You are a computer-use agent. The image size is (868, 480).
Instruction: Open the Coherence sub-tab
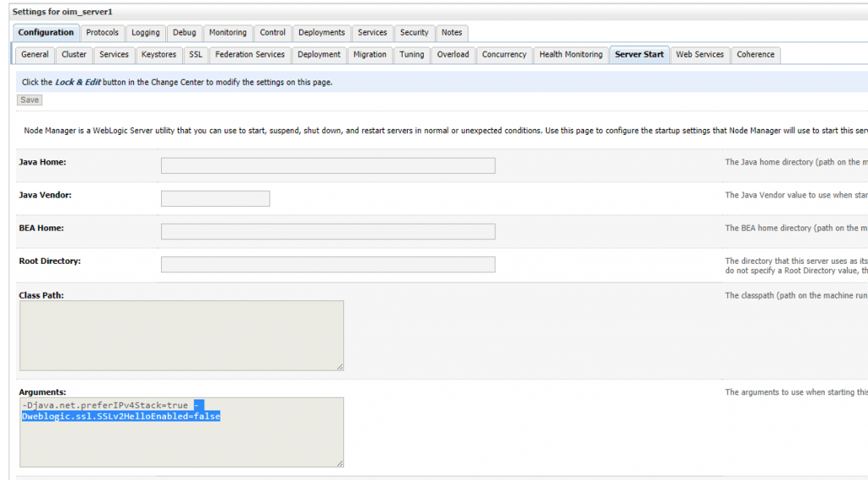tap(755, 54)
